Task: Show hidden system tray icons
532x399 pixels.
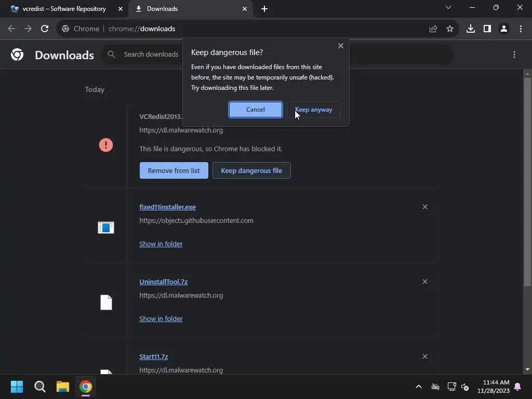Action: (x=419, y=387)
